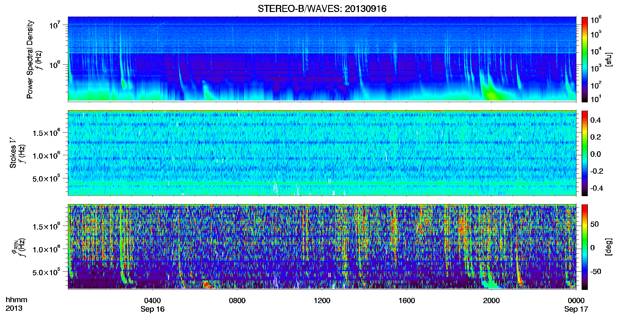The height and width of the screenshot is (332, 644).
Task: Click the 10^7 frequency tick on the top panel
Action: [55, 25]
